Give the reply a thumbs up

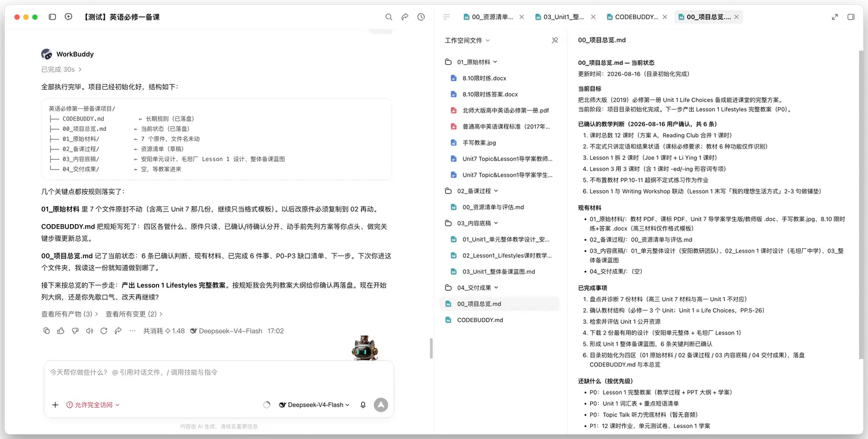coord(61,331)
